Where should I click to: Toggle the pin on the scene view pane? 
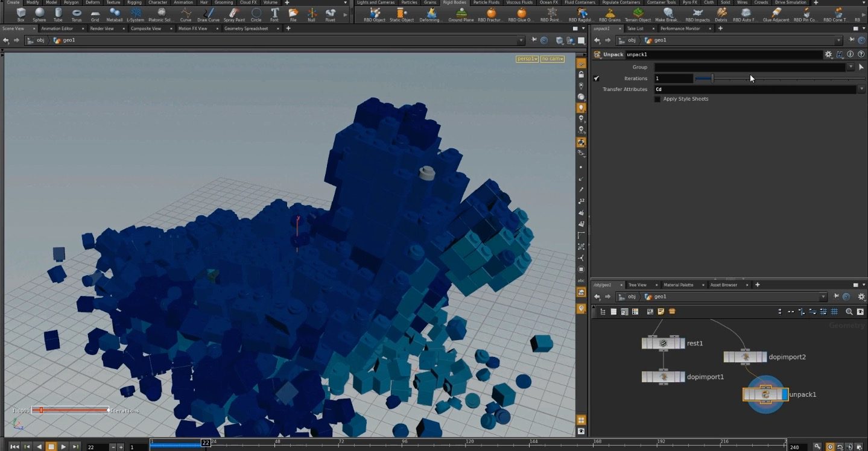click(x=534, y=40)
